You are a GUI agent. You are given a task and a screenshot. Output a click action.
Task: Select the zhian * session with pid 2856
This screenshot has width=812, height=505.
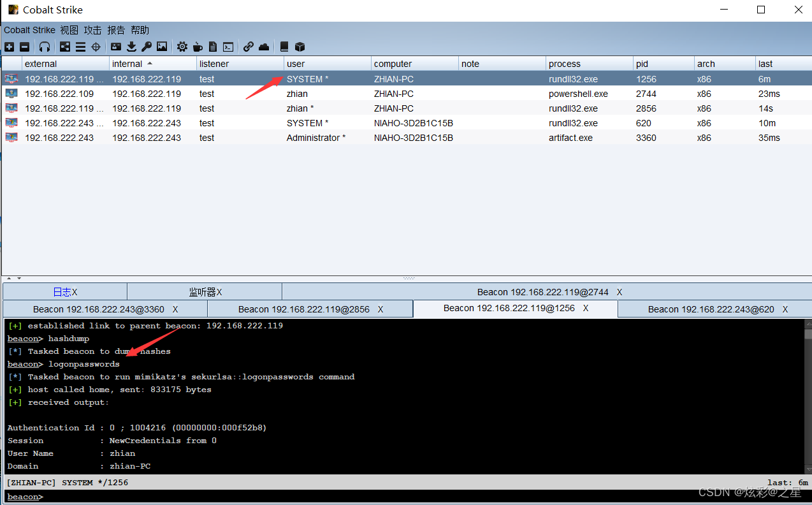[x=406, y=108]
